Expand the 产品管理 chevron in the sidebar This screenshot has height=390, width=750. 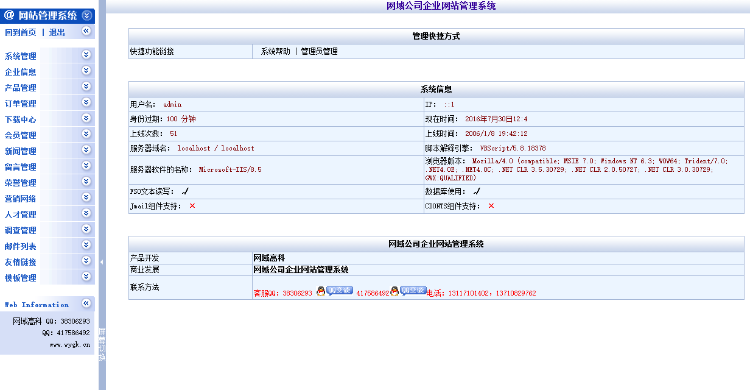tap(86, 87)
